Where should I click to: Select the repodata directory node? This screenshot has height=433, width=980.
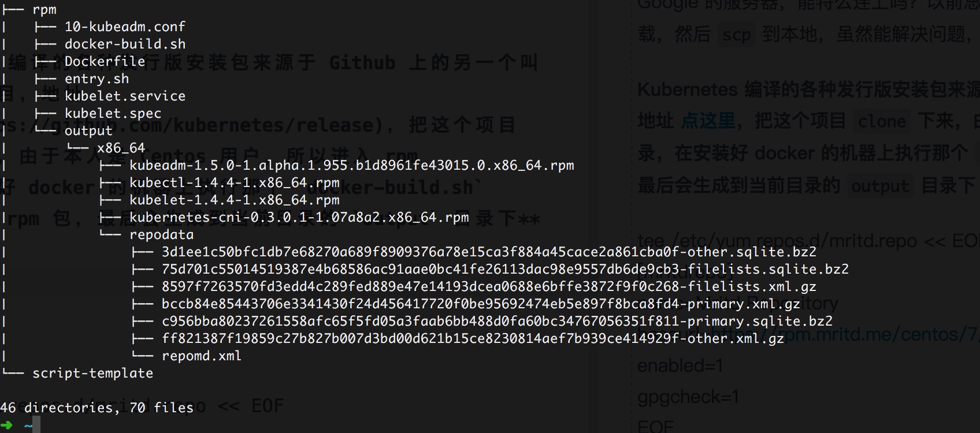pos(161,235)
